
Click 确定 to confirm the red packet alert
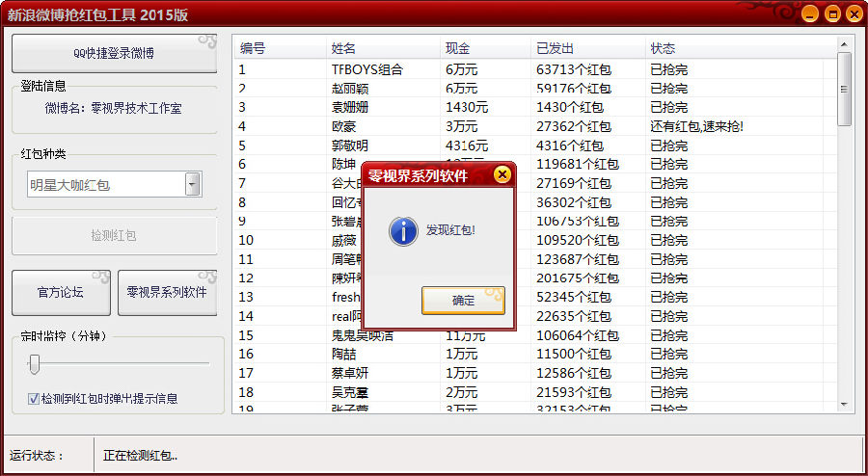[x=463, y=301]
